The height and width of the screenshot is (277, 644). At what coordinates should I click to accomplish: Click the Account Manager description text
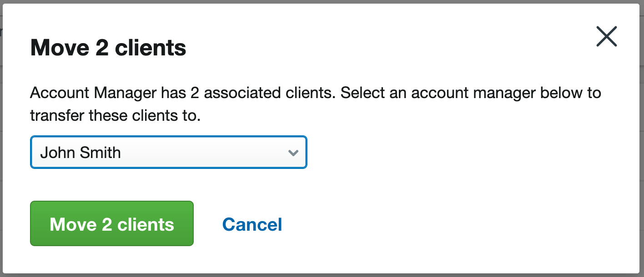[x=316, y=104]
